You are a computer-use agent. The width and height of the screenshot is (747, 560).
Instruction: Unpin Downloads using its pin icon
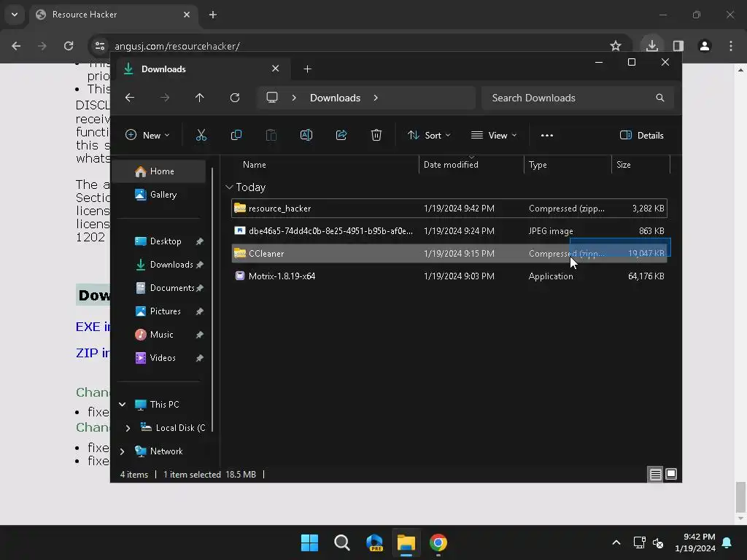point(200,265)
